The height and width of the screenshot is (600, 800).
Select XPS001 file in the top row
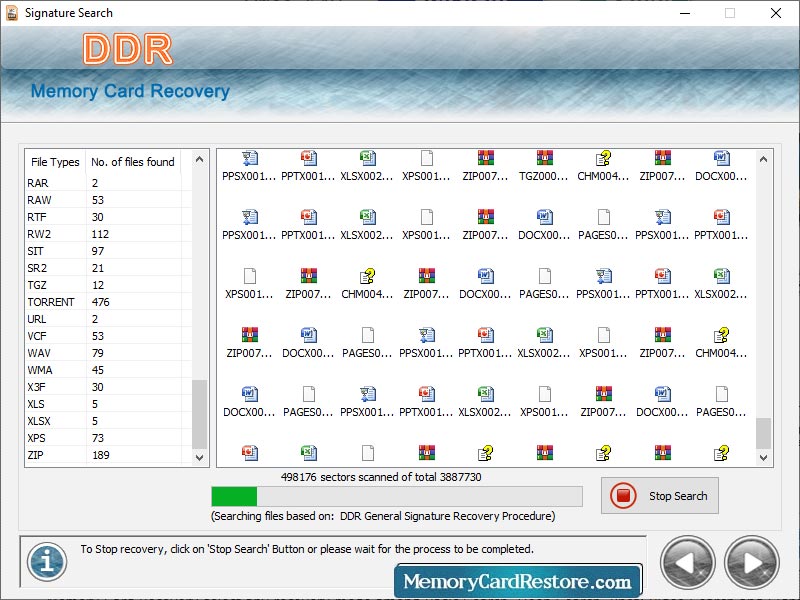click(426, 166)
